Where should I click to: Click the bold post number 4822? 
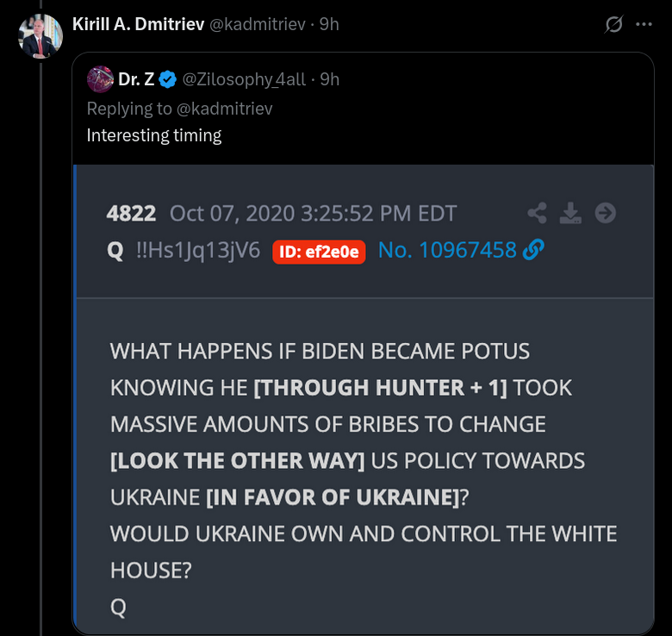coord(131,213)
